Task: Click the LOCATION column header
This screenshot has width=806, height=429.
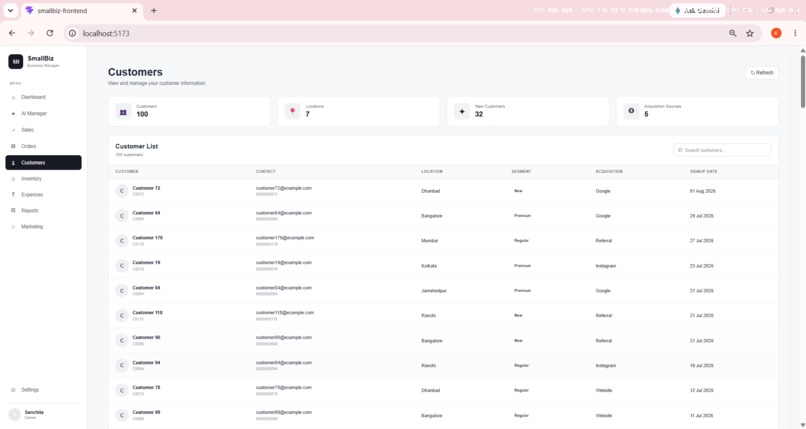Action: click(432, 172)
